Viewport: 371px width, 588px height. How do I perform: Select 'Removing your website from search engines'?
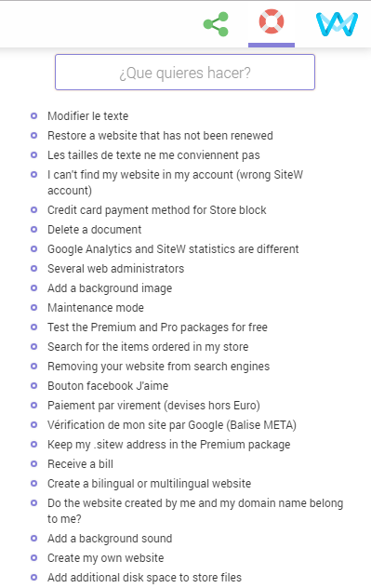click(x=158, y=366)
